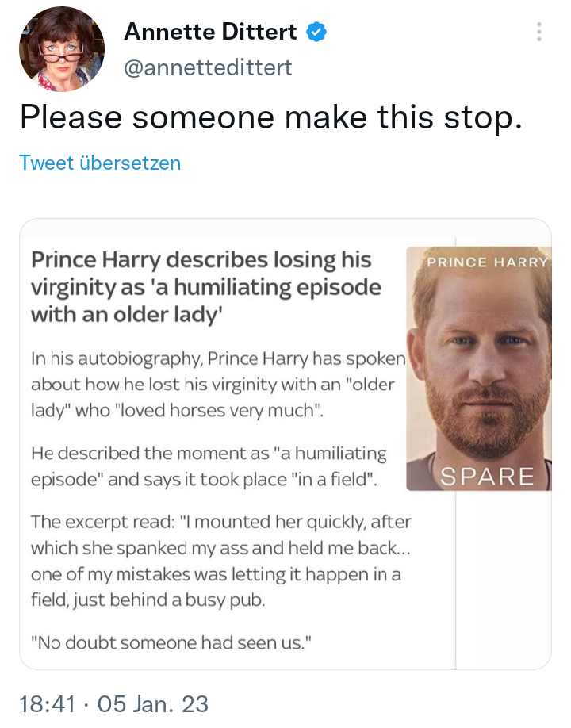571x728 pixels.
Task: Click the SPARE title on book cover
Action: click(487, 477)
